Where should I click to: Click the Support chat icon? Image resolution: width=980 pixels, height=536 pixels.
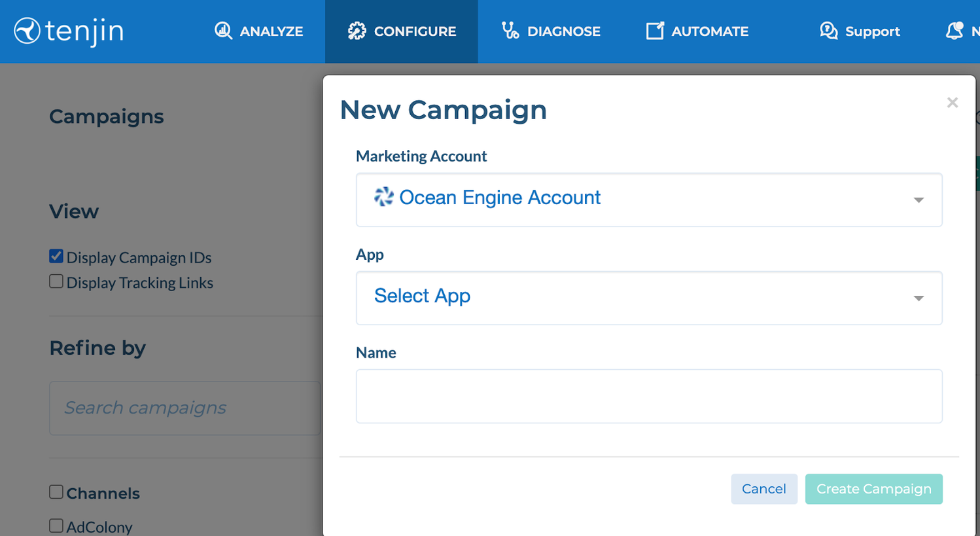pyautogui.click(x=828, y=31)
